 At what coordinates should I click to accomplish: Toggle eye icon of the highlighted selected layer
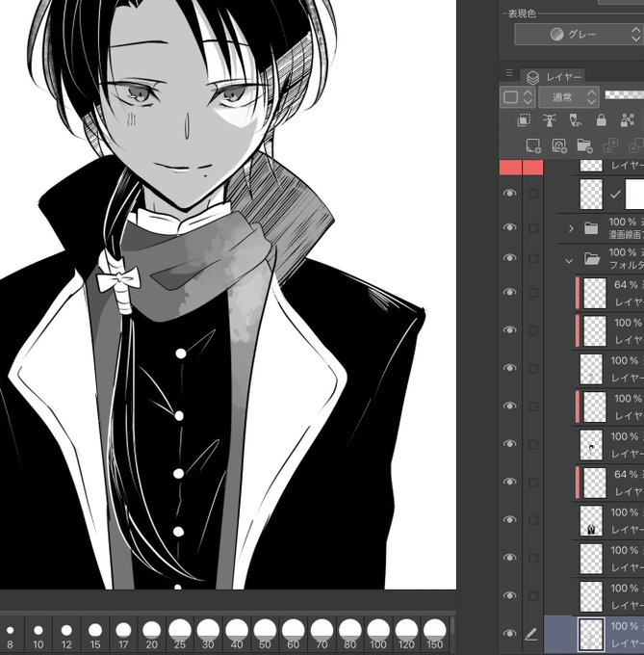coord(509,634)
